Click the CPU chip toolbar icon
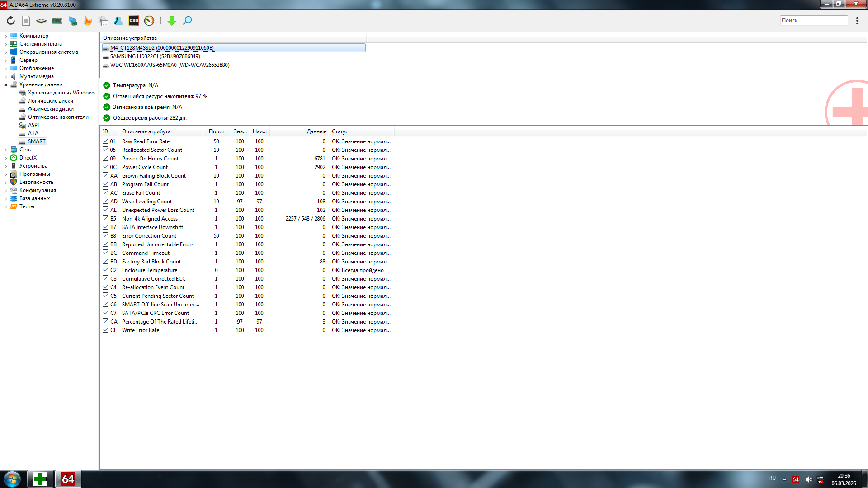This screenshot has height=488, width=868. 41,21
